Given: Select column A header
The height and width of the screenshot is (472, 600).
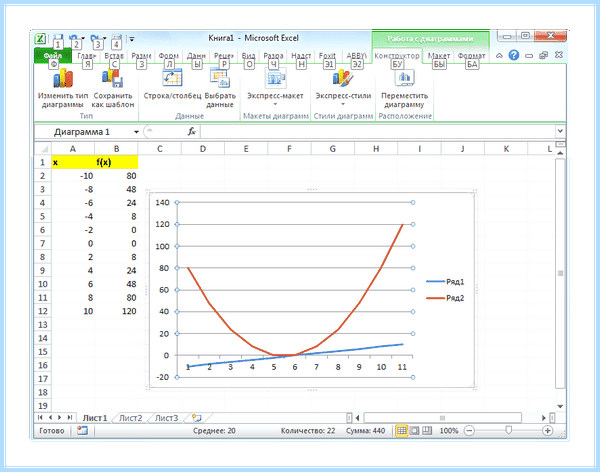Looking at the screenshot, I should (x=73, y=149).
